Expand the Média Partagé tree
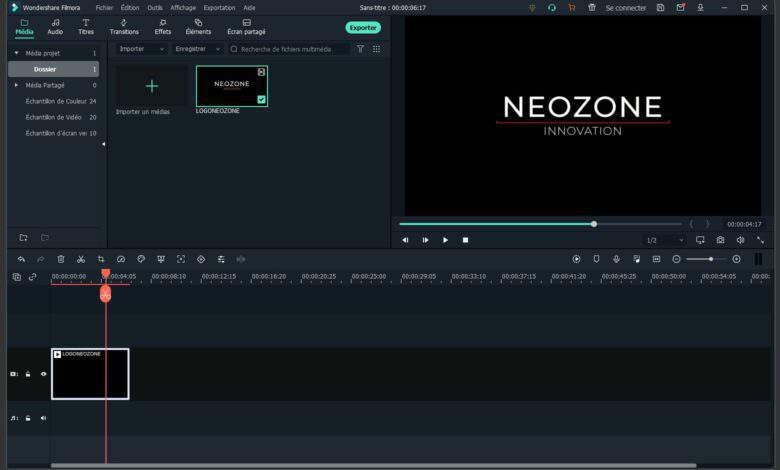 point(16,85)
